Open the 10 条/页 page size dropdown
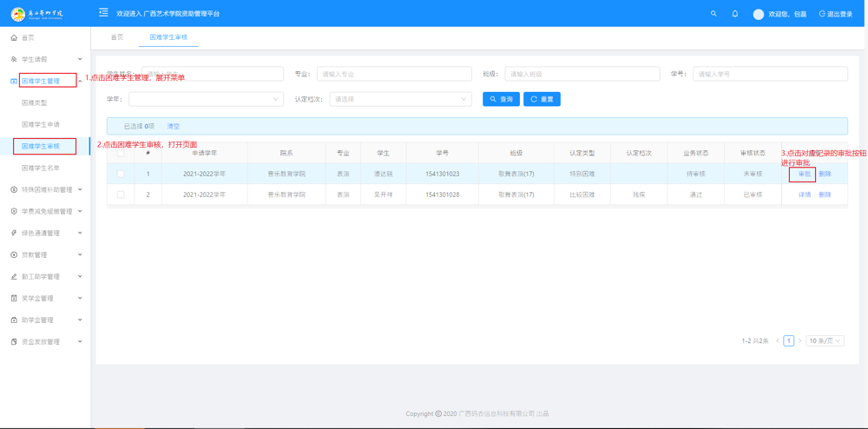Screen dimensions: 868x429 point(825,341)
